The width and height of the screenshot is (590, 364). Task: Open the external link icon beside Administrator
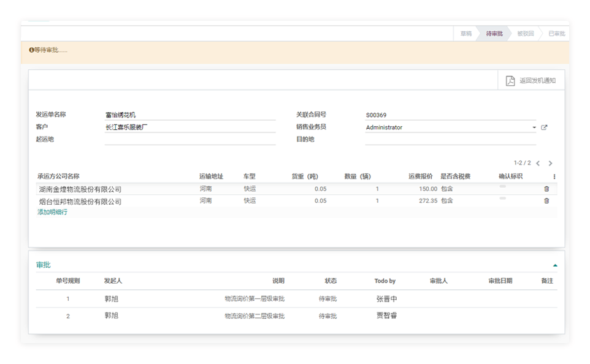(x=543, y=127)
